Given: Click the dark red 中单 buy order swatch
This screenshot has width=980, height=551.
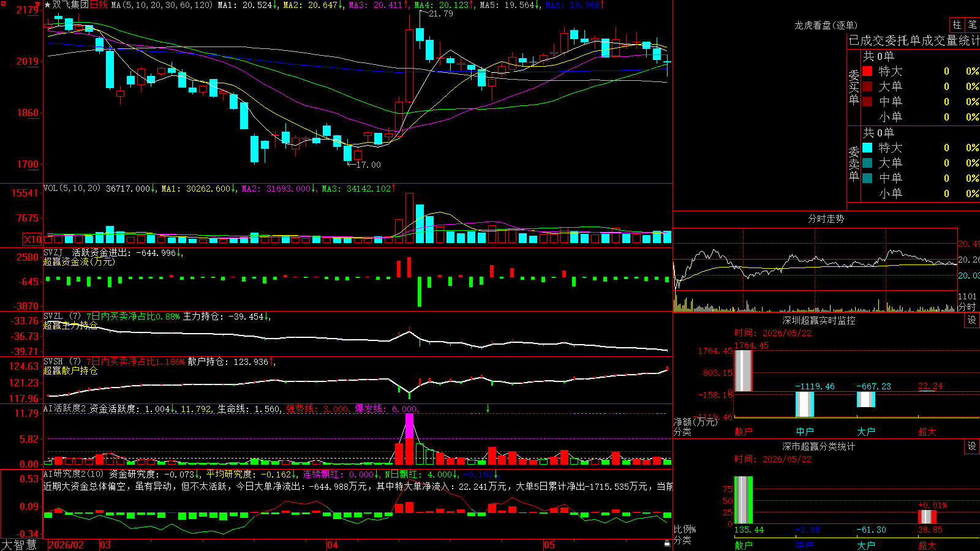Looking at the screenshot, I should (x=867, y=102).
